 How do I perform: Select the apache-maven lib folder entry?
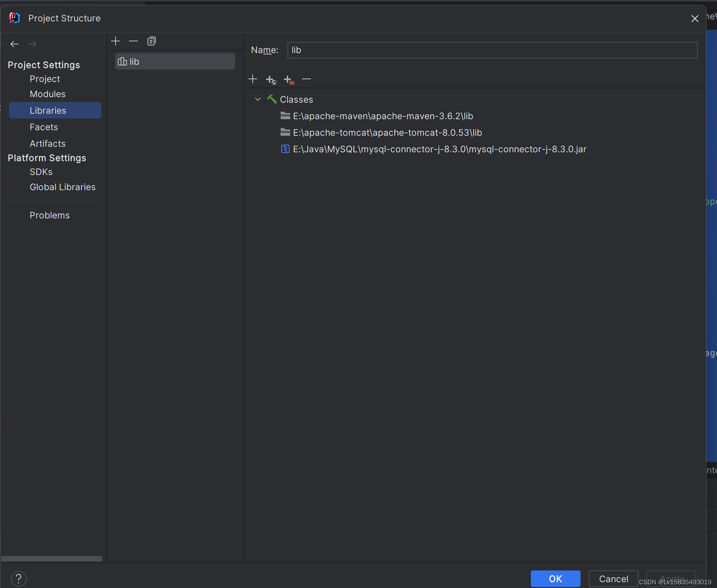point(383,116)
